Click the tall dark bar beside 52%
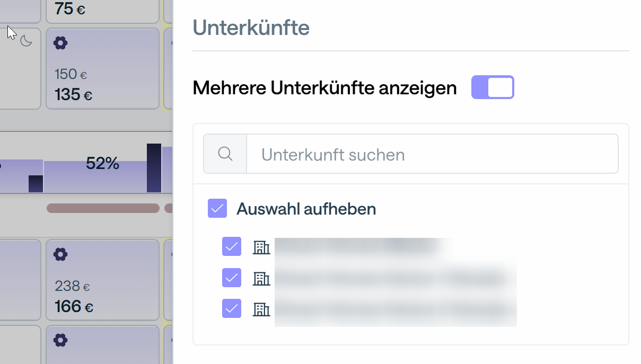 [154, 167]
